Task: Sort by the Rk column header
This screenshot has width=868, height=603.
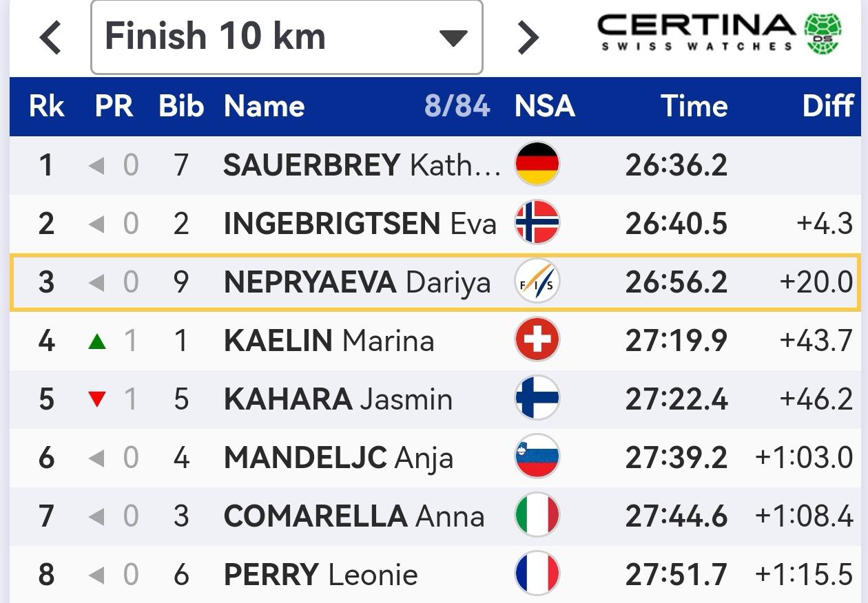Action: click(x=46, y=107)
